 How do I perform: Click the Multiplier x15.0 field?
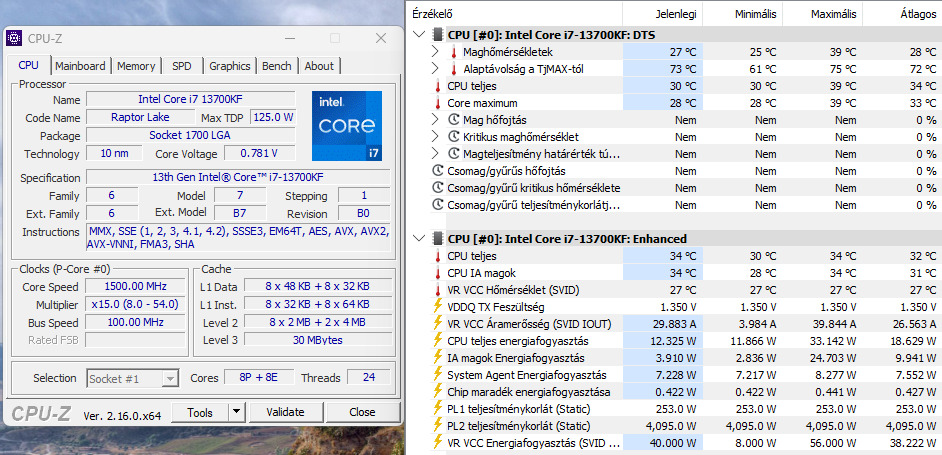136,304
